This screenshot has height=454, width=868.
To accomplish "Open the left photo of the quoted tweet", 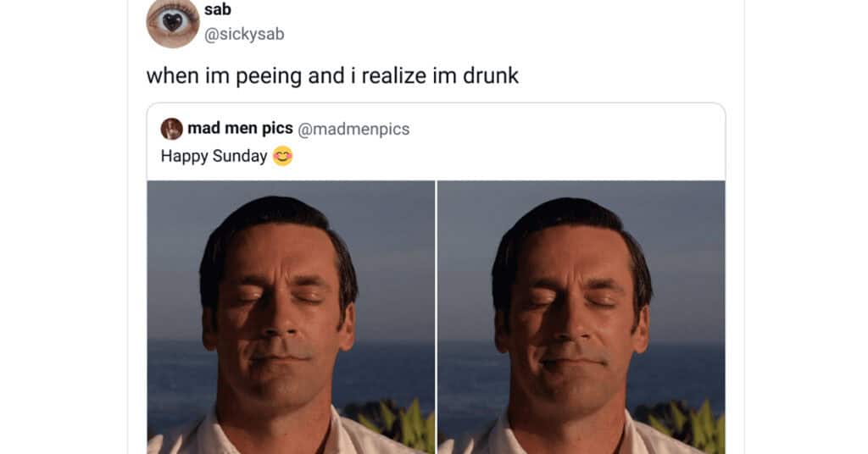I will click(292, 318).
